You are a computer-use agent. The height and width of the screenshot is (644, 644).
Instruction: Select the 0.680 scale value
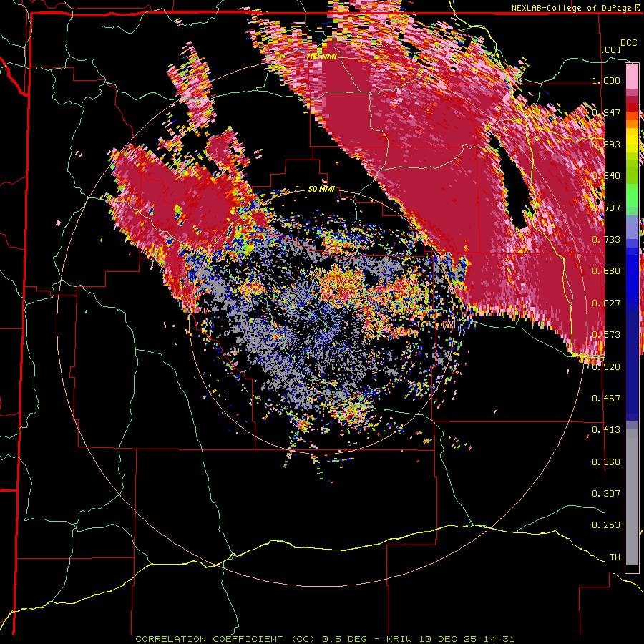[606, 271]
